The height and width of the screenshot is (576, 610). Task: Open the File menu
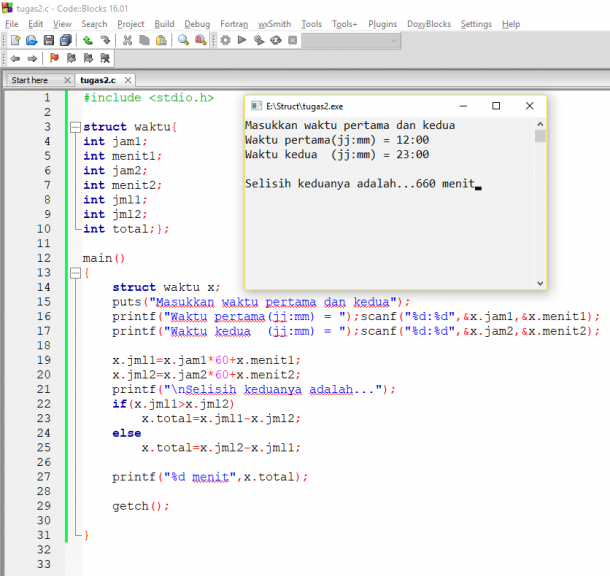(x=12, y=24)
